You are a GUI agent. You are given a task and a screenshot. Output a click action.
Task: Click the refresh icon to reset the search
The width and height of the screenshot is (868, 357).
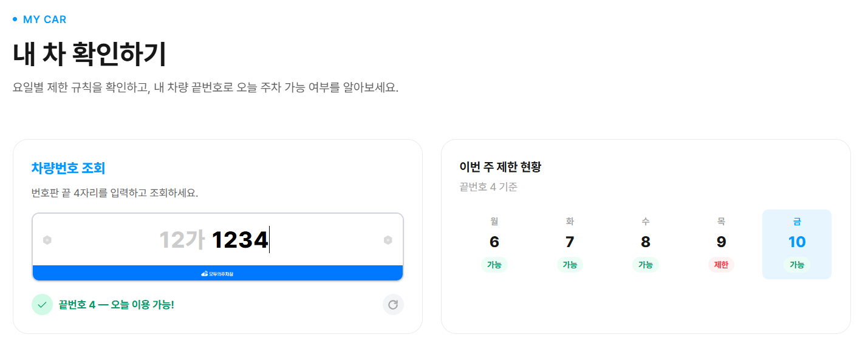pos(393,304)
